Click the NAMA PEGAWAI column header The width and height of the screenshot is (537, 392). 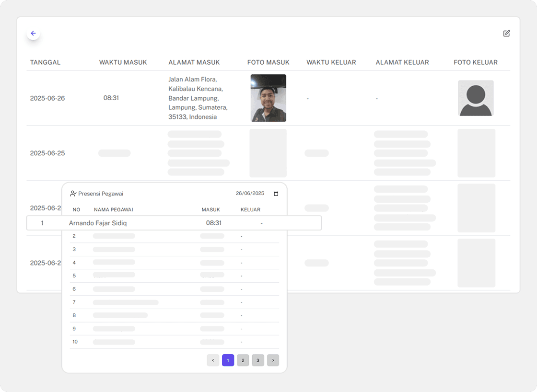113,209
